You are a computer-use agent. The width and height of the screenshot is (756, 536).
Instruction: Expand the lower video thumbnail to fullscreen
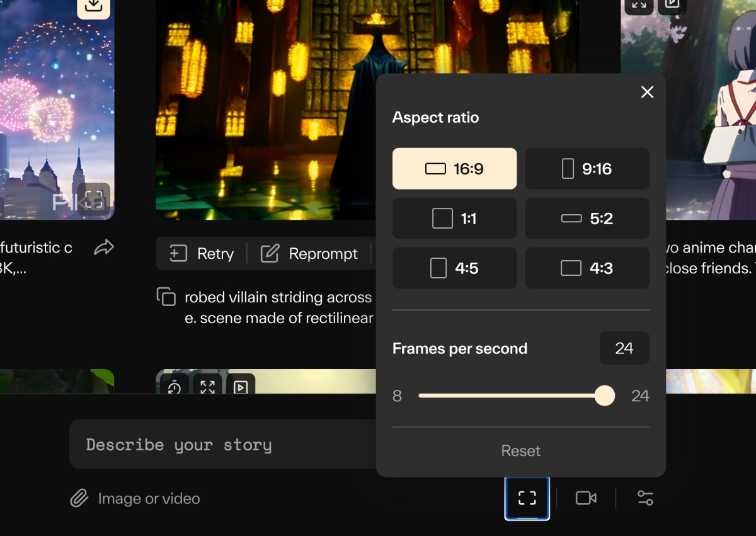click(x=207, y=387)
